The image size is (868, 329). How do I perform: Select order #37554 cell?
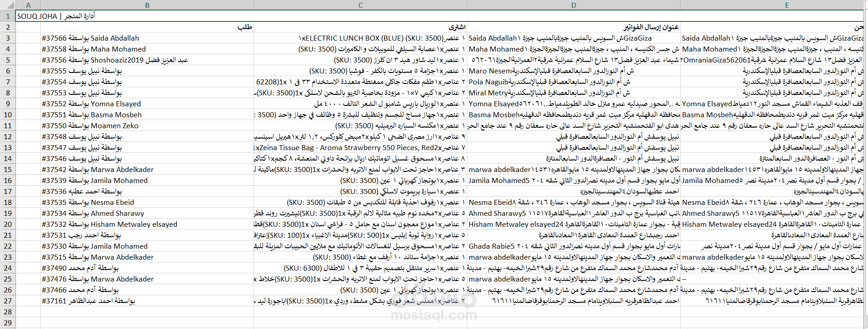[x=147, y=82]
